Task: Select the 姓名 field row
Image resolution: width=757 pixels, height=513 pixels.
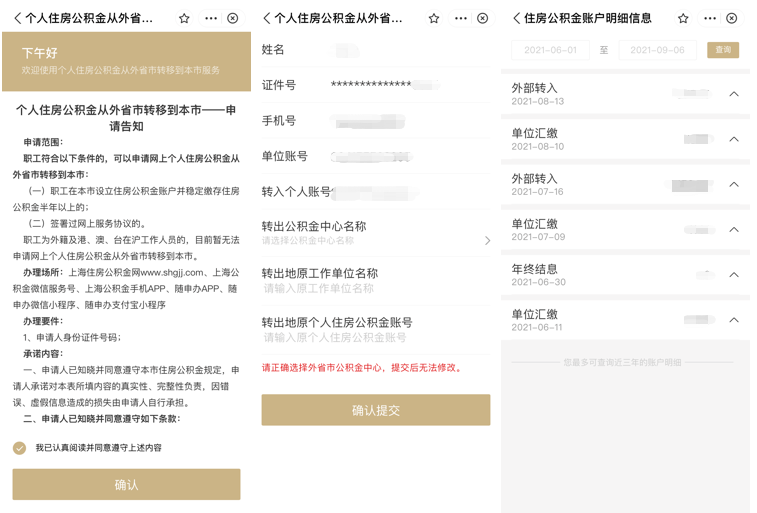Action: pos(376,50)
